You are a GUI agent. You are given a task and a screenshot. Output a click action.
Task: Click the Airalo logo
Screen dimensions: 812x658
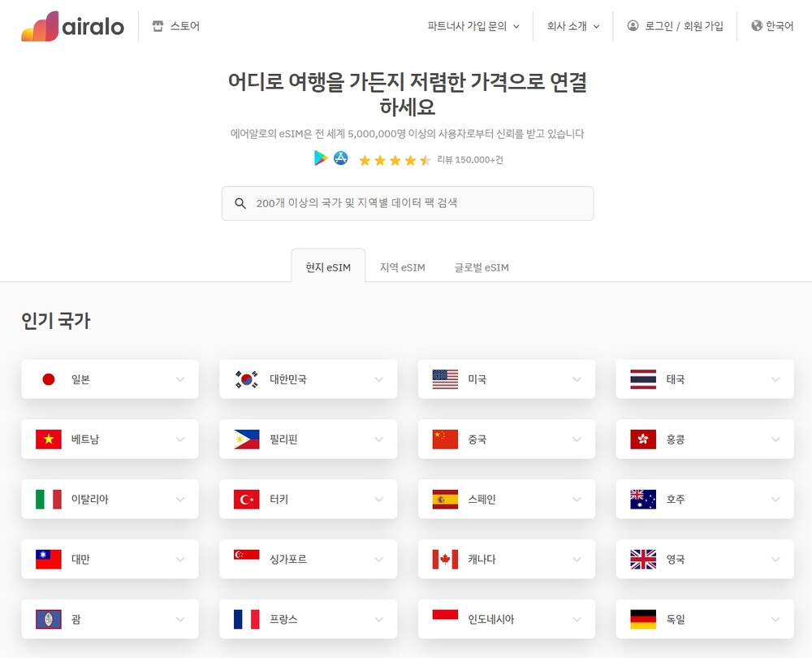click(x=72, y=26)
